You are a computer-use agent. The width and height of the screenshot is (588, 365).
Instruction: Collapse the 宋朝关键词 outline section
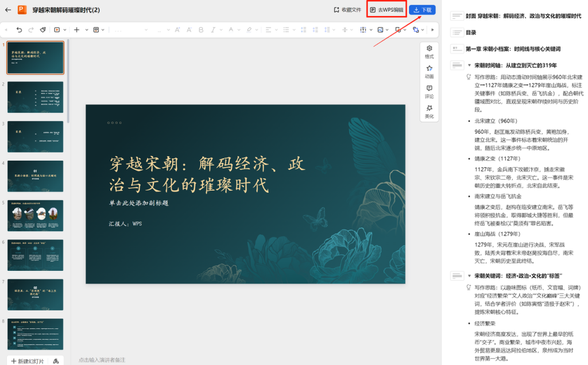click(469, 276)
